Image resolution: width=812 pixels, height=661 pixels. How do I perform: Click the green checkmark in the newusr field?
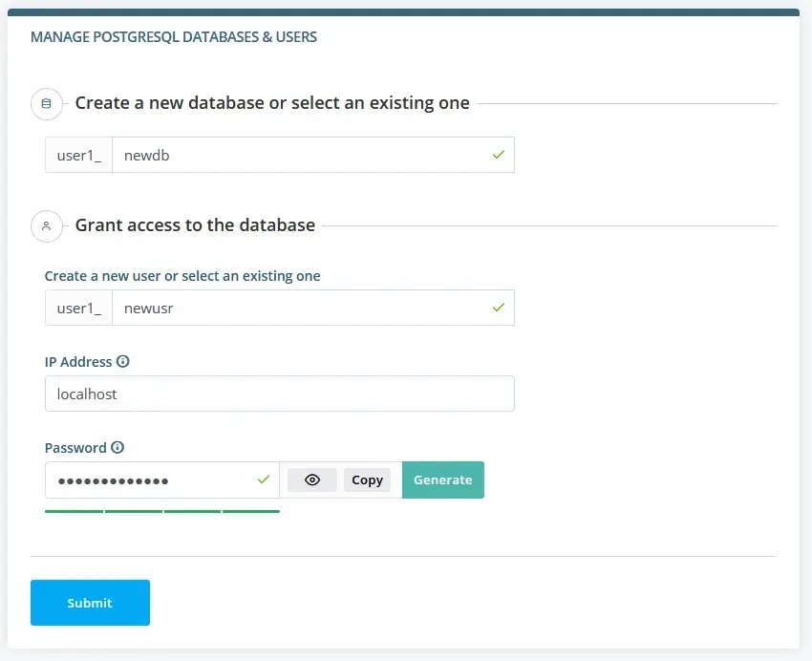[498, 308]
